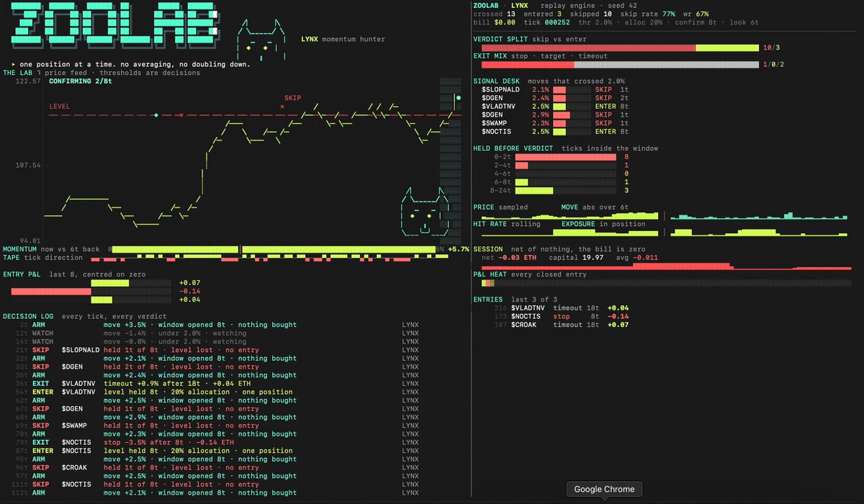Screen dimensions: 864x504
Task: Click the 'capital 19.97' session value
Action: click(576, 258)
